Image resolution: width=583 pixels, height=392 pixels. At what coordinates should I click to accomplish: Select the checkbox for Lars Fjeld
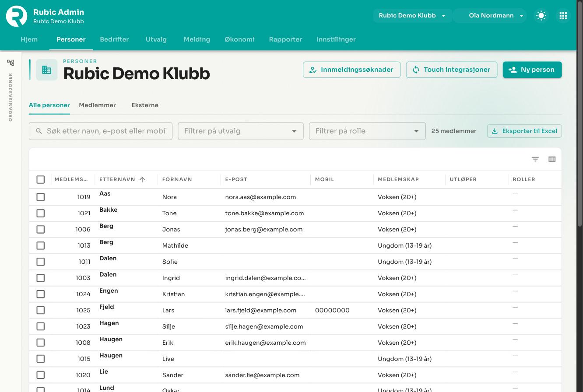tap(41, 310)
